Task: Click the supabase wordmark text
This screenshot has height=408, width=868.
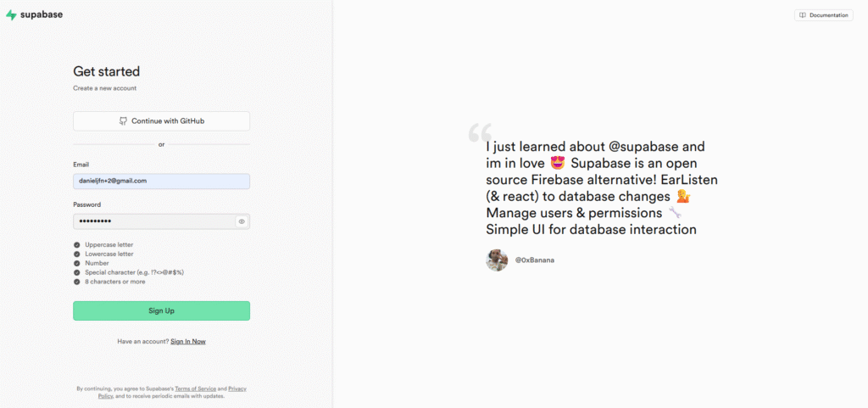Action: pyautogui.click(x=42, y=15)
